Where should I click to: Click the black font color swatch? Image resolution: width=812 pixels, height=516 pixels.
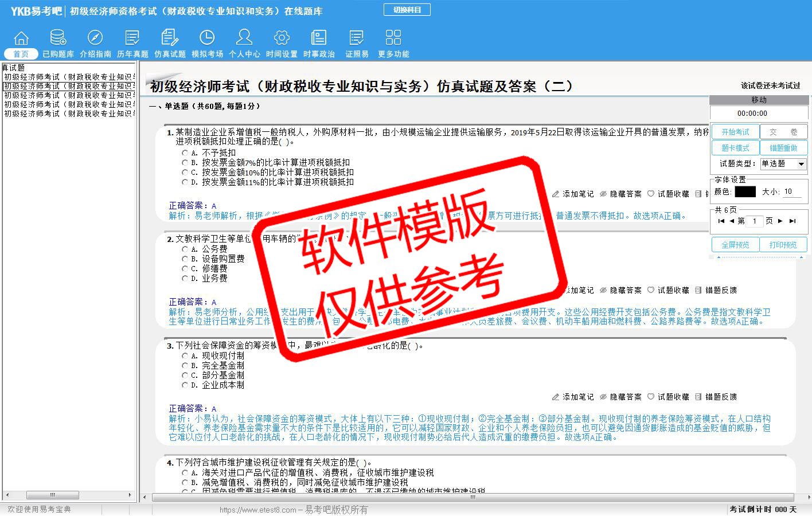pos(745,192)
